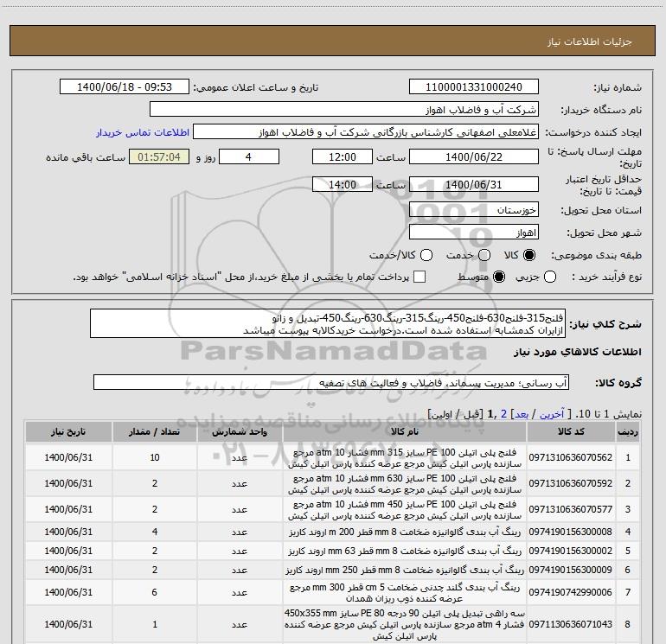
Task: Select item code 0971310636070577
Action: (x=571, y=509)
